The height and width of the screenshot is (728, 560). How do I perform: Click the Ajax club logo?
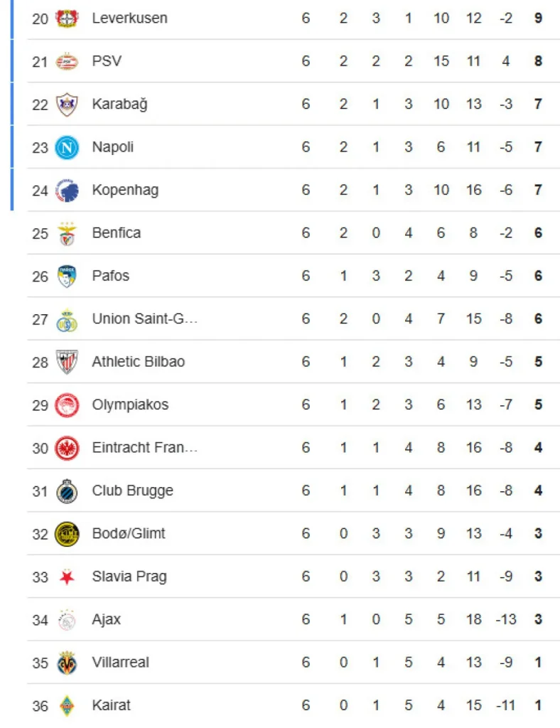(67, 620)
